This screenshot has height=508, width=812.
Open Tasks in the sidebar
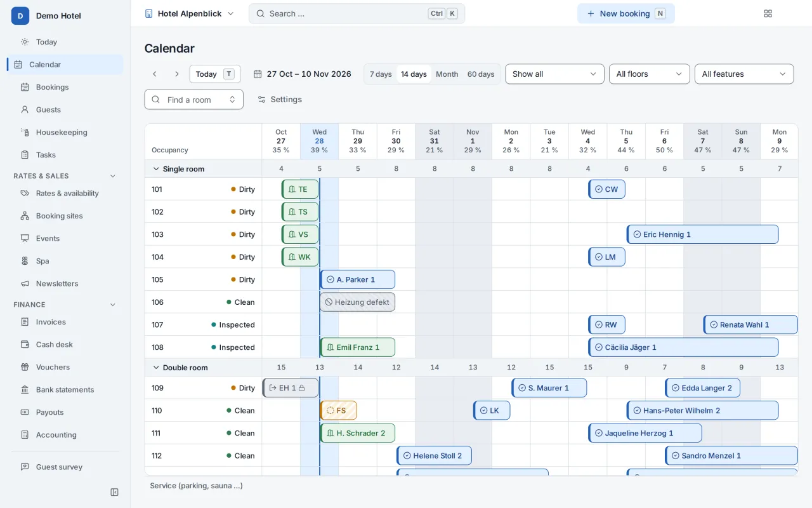click(65, 155)
